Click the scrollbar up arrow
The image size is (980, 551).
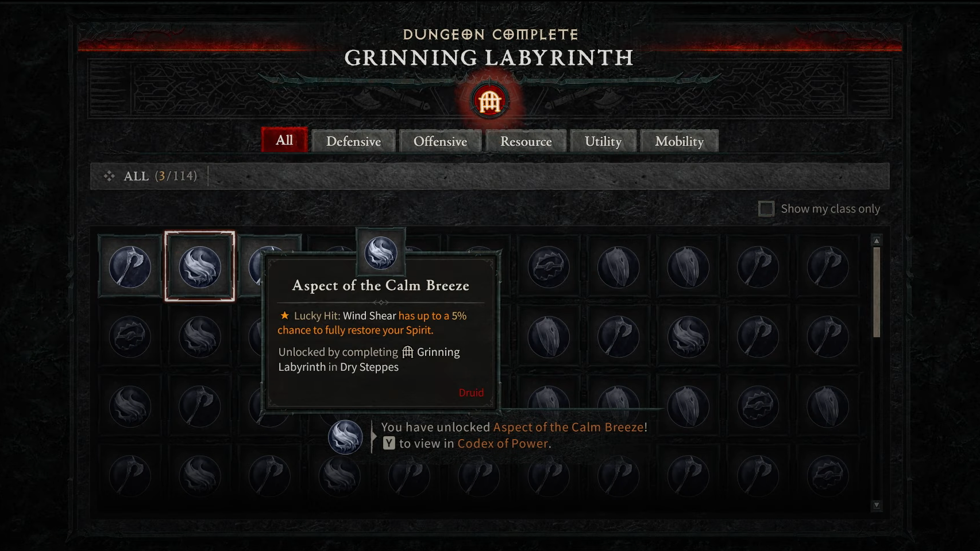pyautogui.click(x=877, y=240)
